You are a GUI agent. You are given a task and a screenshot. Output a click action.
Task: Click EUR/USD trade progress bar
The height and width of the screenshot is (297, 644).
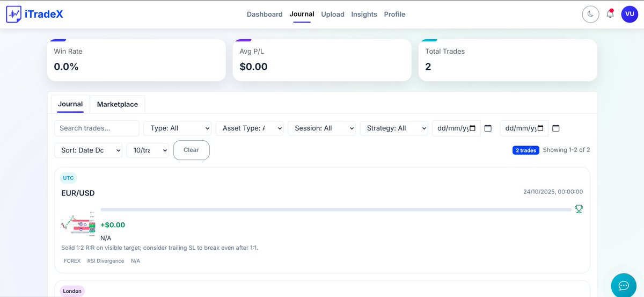coord(336,209)
